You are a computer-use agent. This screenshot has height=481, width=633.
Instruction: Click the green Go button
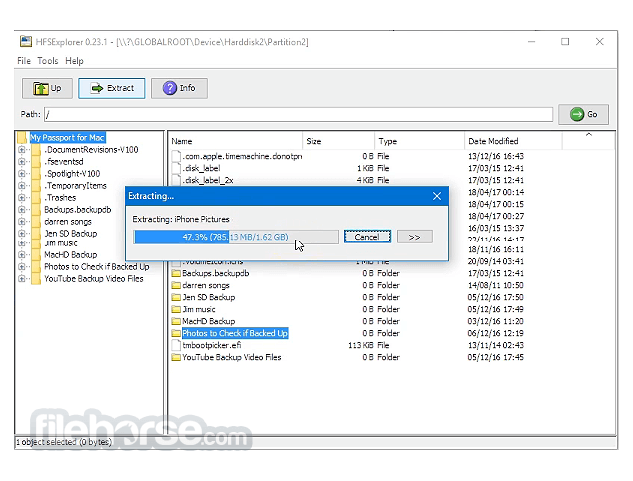(x=583, y=114)
